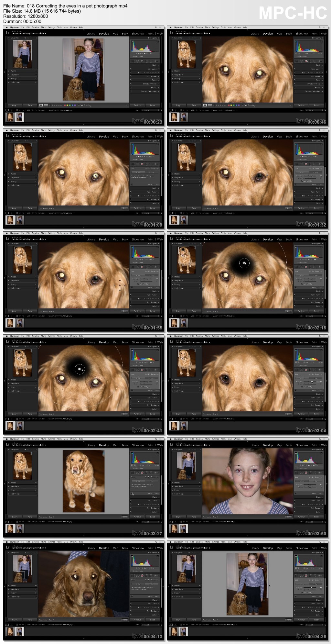Select Red Eye tool icon in 00:00:46 frame

point(306,61)
